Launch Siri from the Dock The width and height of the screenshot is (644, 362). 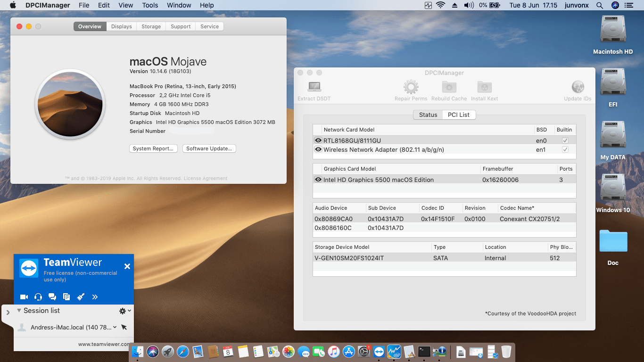[152, 352]
